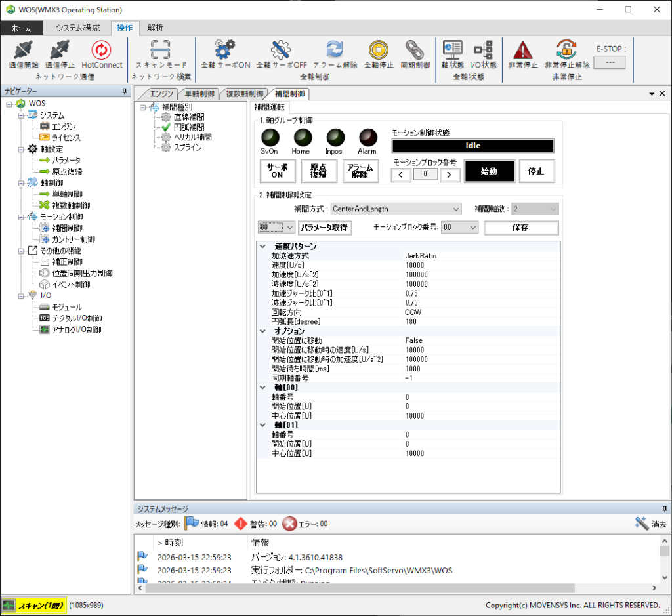Toggle the サーボON button in axis group
Image resolution: width=672 pixels, height=616 pixels.
coord(277,171)
